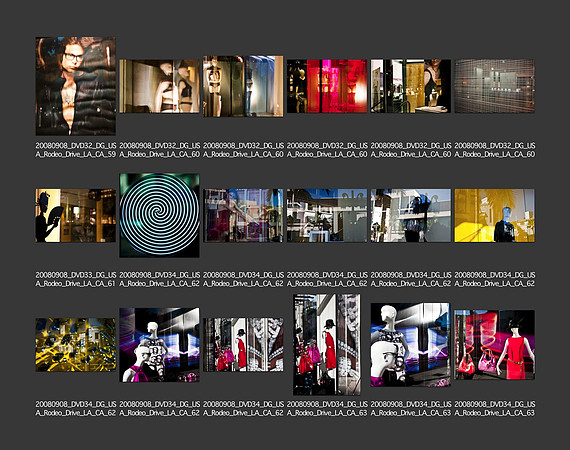Click filename under the gold display storefront
The width and height of the screenshot is (570, 450).
411,150
